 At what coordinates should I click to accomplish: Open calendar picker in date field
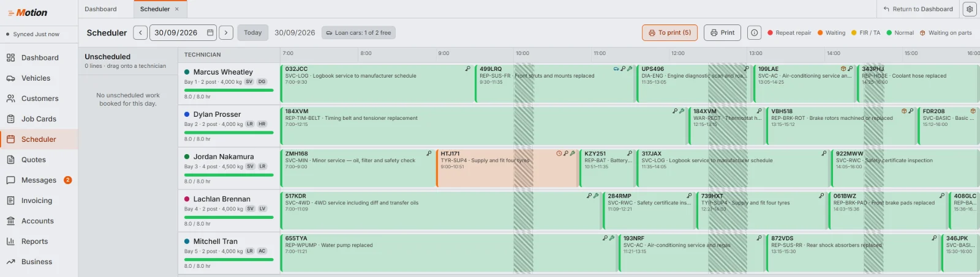(210, 33)
